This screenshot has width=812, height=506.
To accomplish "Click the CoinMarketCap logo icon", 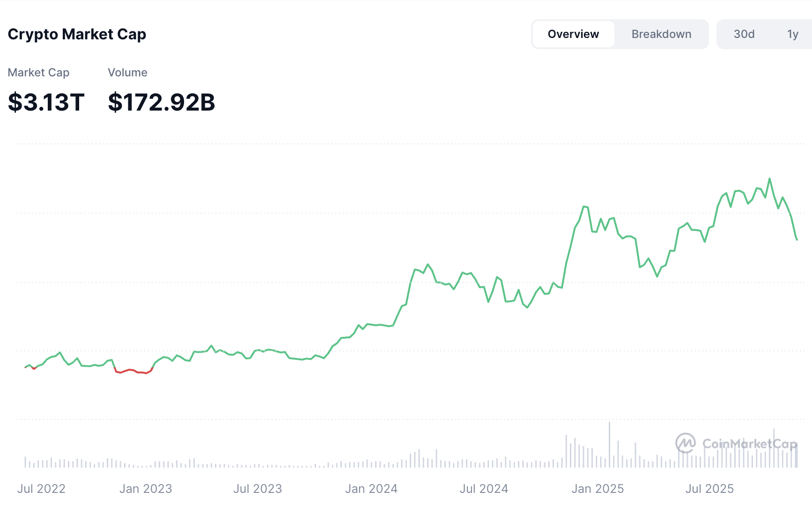I will [686, 443].
